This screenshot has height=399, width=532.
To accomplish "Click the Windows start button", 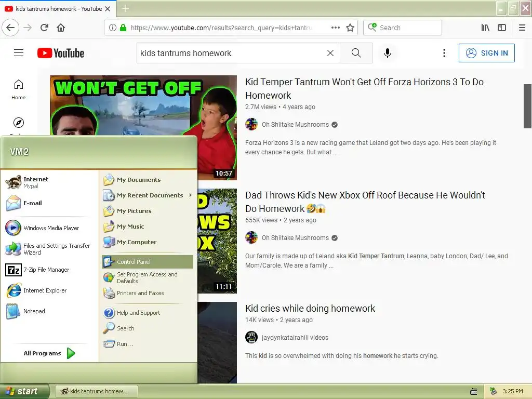I will point(24,392).
